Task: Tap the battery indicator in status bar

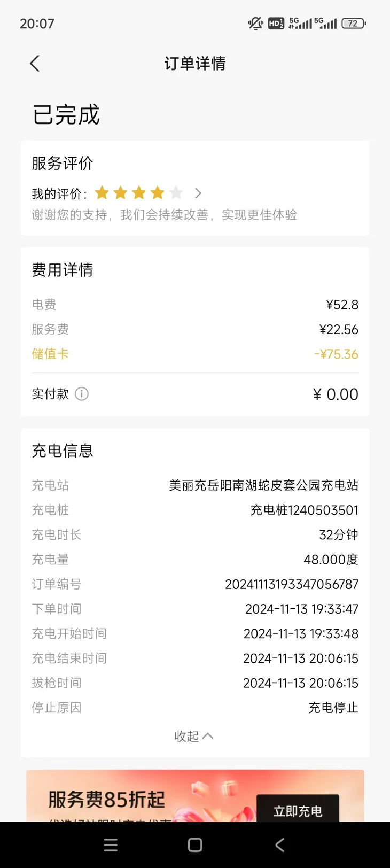Action: pos(354,24)
